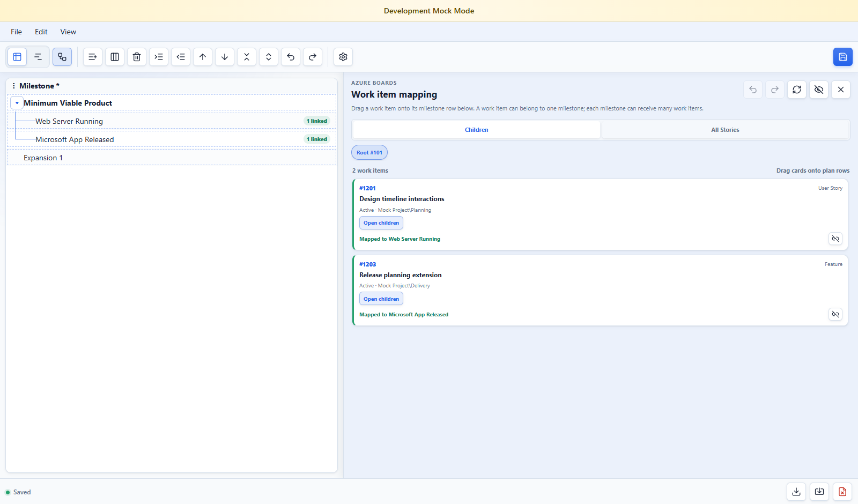Undo in the work item mapping panel

[753, 90]
